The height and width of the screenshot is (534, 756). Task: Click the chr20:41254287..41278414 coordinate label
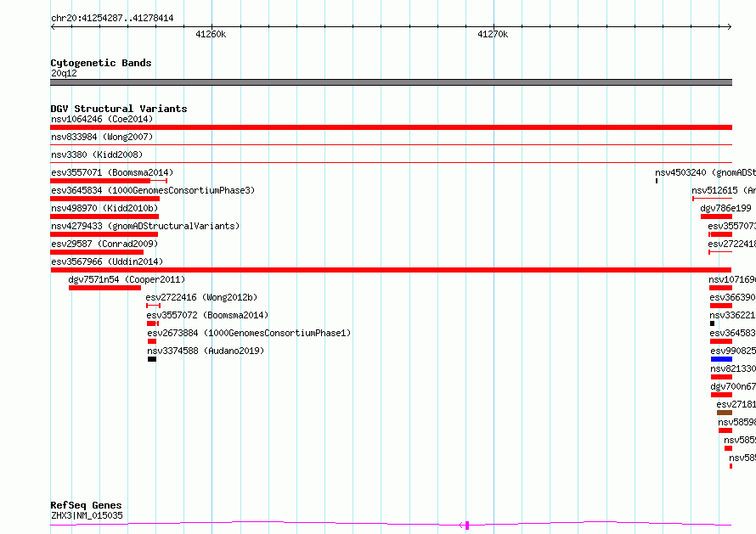click(112, 19)
